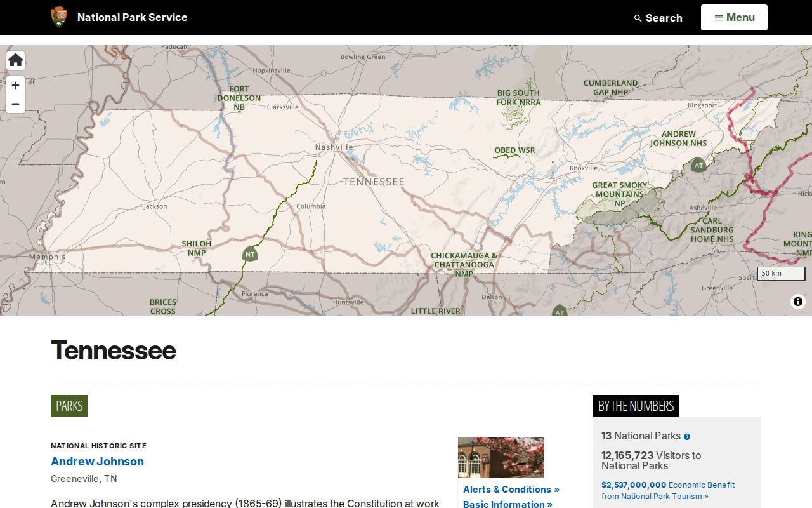Open the Search button in the header
Screen dimensions: 812x508
pyautogui.click(x=658, y=18)
